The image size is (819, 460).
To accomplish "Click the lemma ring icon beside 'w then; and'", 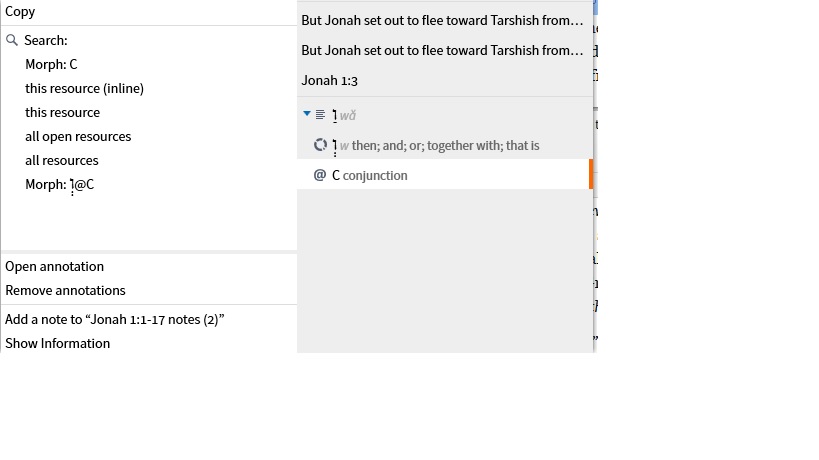I will tap(320, 145).
